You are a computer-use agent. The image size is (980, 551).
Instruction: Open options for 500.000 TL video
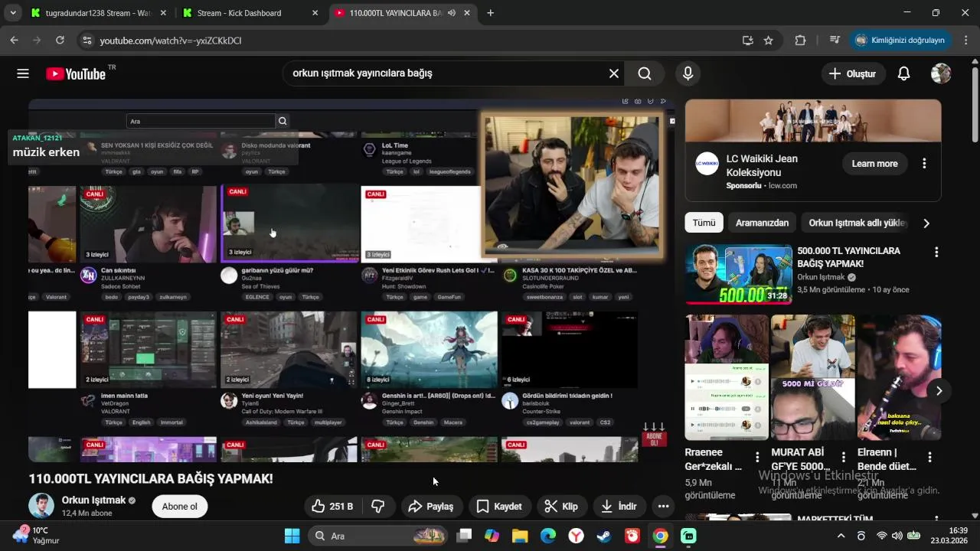936,252
